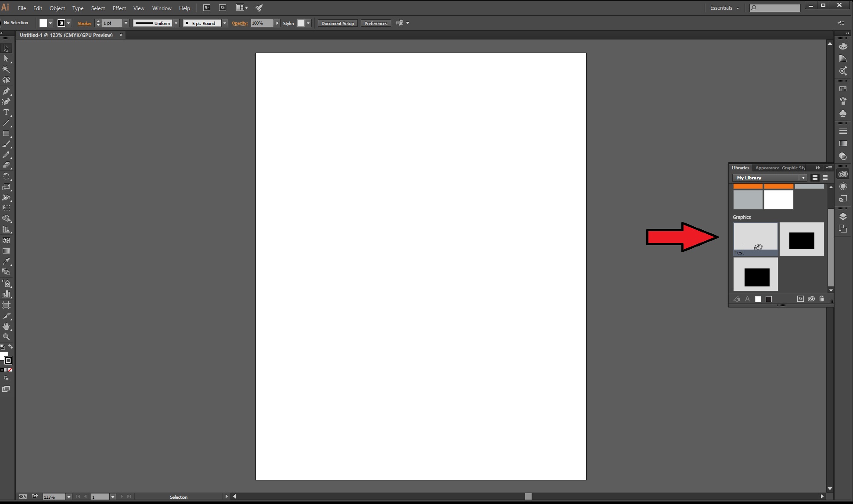Select the Test graphic thumbnail
Screen dimensions: 853x504
click(x=756, y=239)
